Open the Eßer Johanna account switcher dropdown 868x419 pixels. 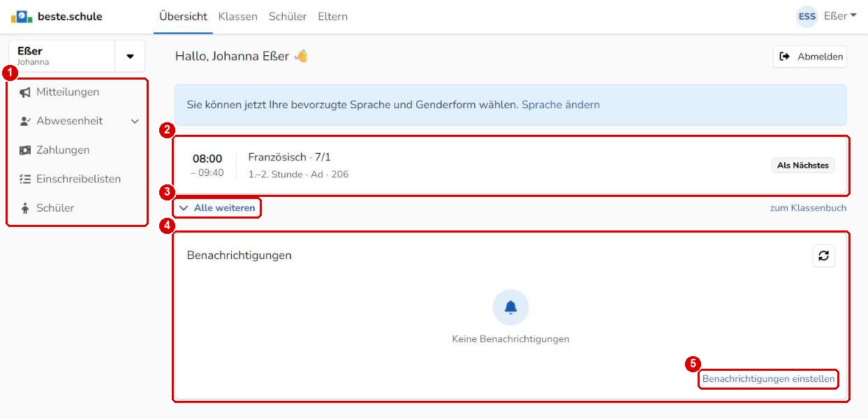pos(130,57)
